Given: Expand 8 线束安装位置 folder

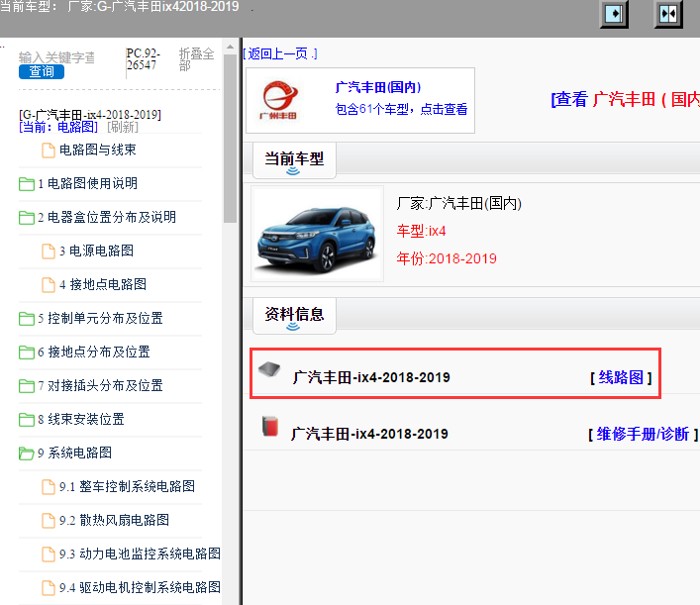Looking at the screenshot, I should click(x=81, y=419).
